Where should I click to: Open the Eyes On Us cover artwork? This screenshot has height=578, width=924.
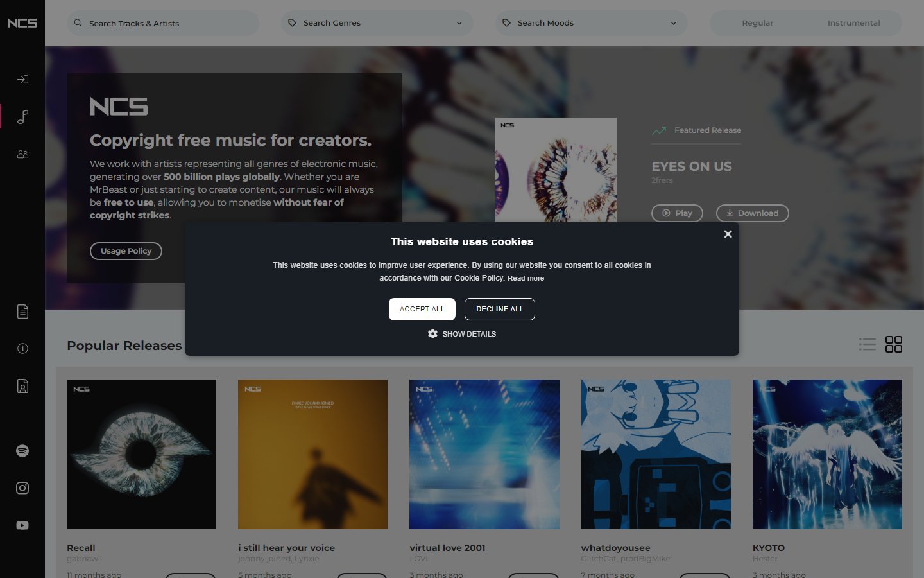pyautogui.click(x=556, y=170)
